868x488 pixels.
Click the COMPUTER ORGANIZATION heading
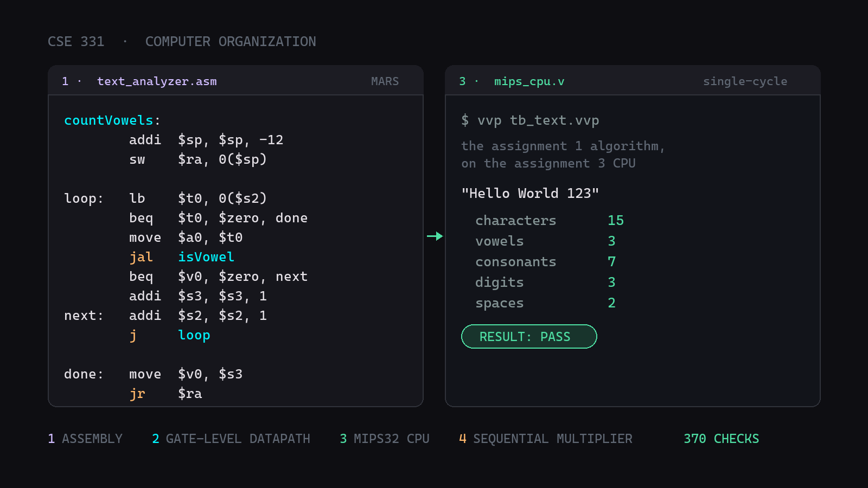[x=231, y=42]
